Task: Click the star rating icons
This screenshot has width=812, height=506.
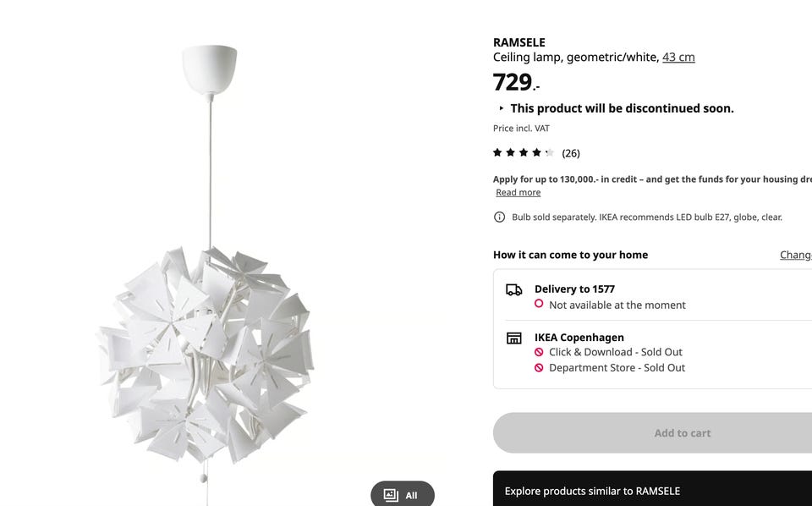Action: point(524,153)
